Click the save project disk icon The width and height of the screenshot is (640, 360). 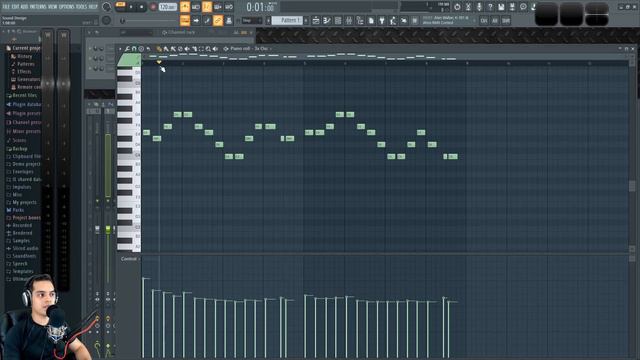click(x=501, y=7)
